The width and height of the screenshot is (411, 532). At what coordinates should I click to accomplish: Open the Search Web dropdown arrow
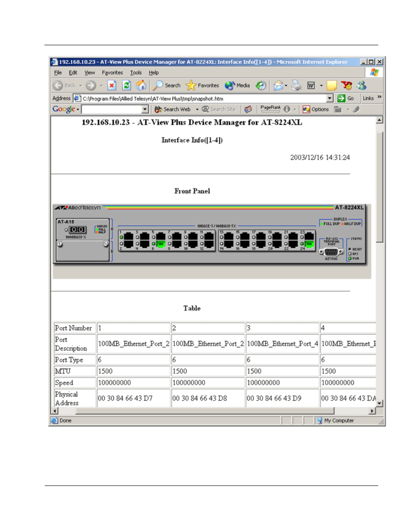coord(197,109)
